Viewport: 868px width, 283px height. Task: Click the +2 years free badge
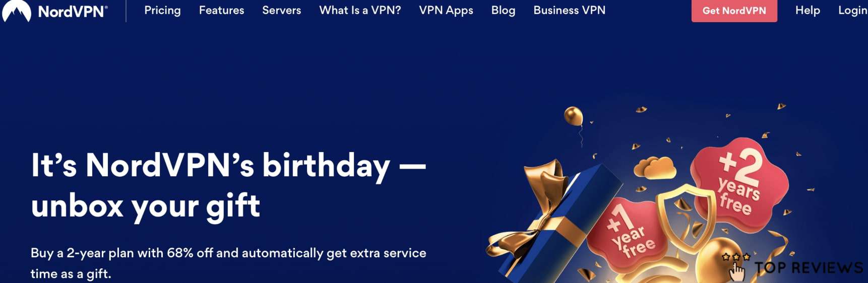[739, 183]
